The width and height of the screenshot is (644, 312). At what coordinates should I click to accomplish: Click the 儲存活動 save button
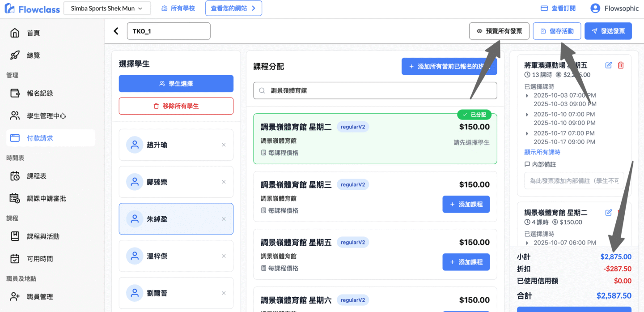point(557,31)
